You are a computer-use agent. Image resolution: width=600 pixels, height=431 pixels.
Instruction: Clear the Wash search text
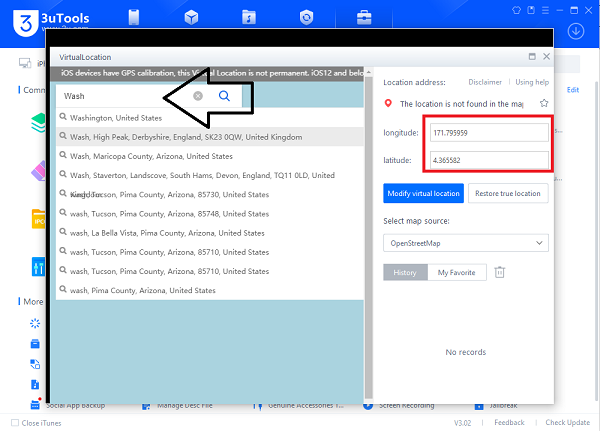coord(198,96)
